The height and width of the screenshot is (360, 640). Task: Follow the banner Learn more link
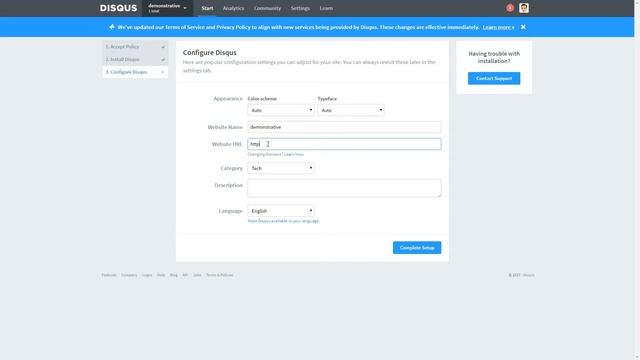tap(498, 27)
